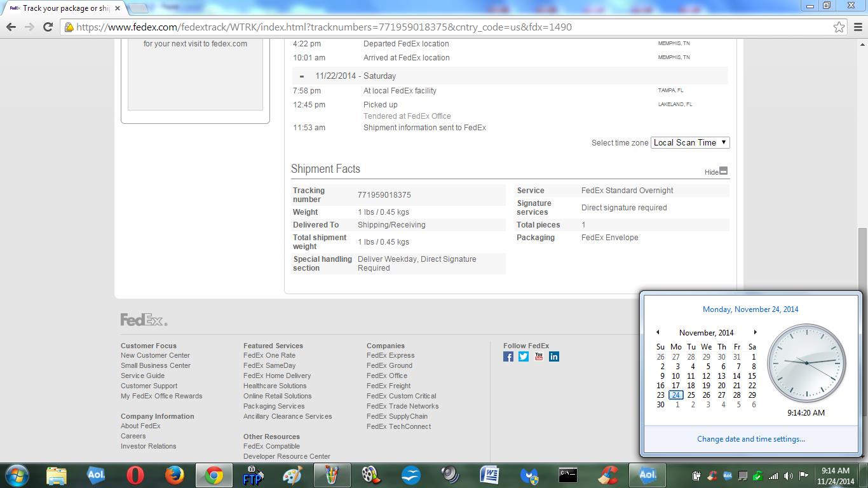Screen dimensions: 868x488
Task: Reload the FedEx tracking page
Action: (x=48, y=27)
